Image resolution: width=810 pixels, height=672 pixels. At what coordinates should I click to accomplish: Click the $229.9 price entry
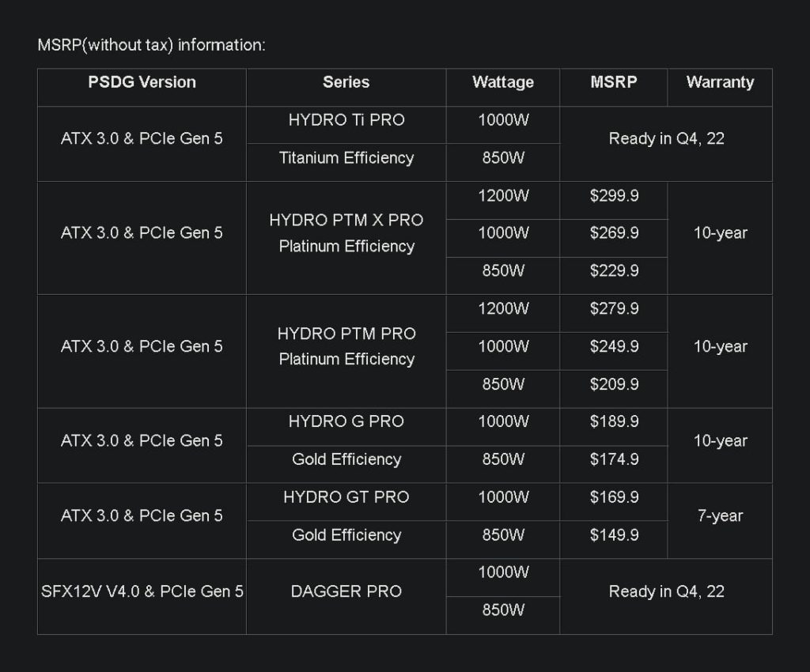point(614,271)
